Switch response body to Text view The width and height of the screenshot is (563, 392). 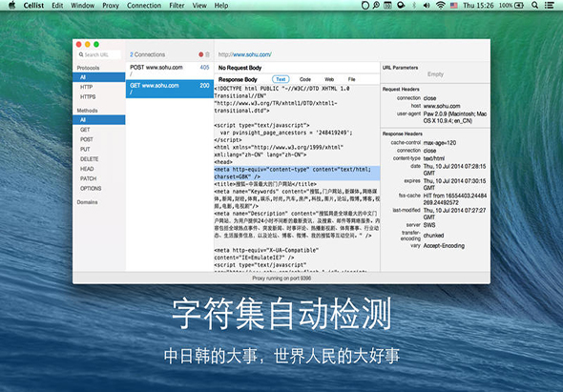(281, 79)
